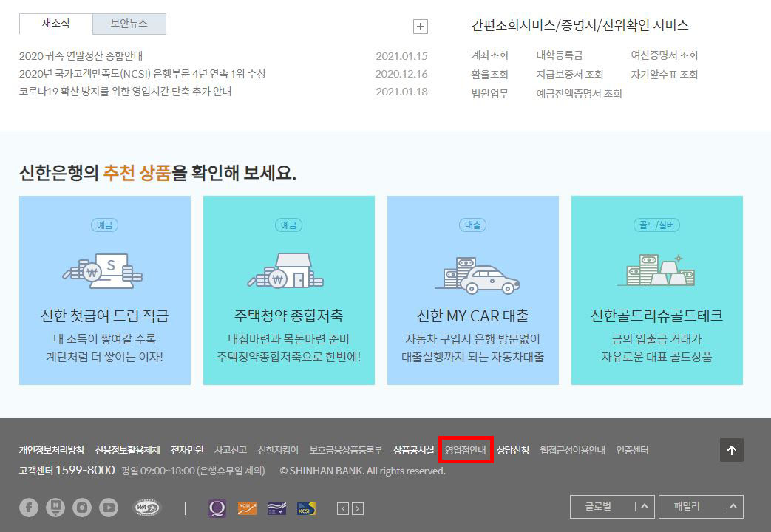The image size is (771, 532).
Task: Open the 지급보증서 조회 link
Action: pos(569,74)
